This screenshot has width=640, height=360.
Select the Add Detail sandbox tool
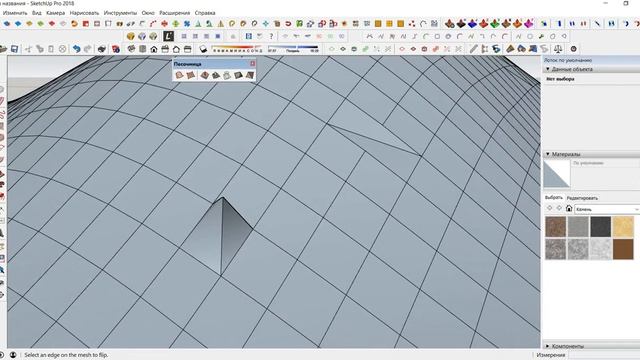coord(238,75)
